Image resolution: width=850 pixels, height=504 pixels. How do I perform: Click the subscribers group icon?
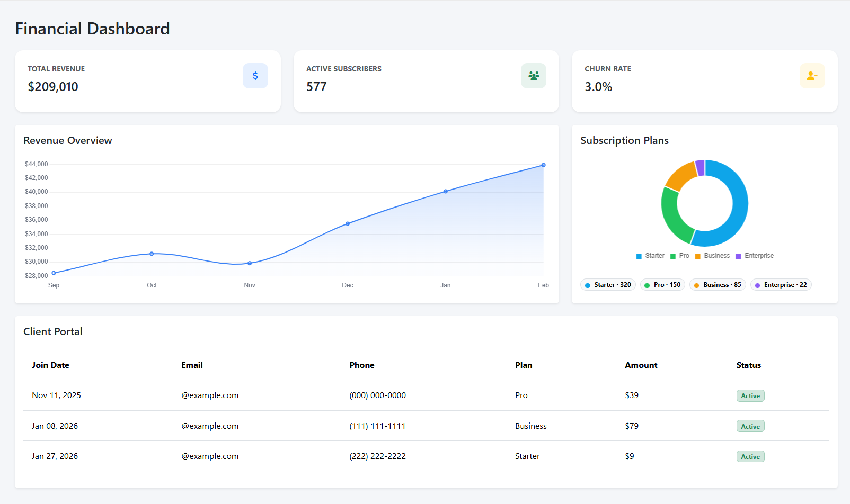(534, 76)
